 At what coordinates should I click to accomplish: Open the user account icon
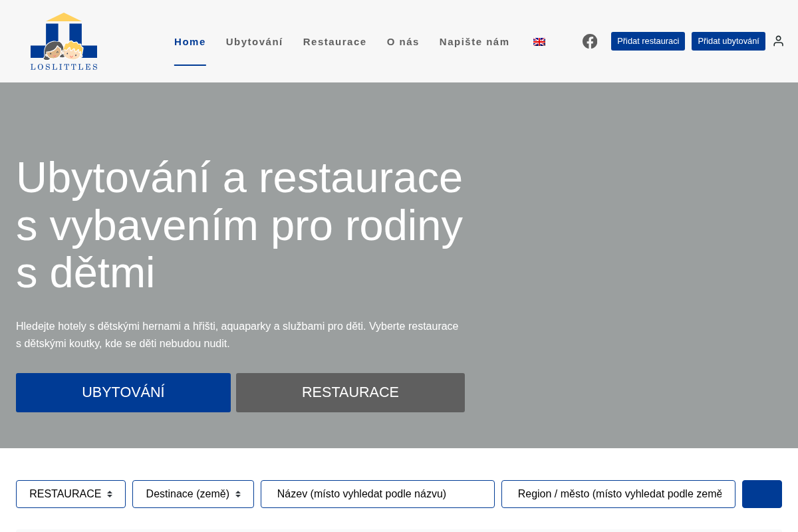tap(778, 41)
